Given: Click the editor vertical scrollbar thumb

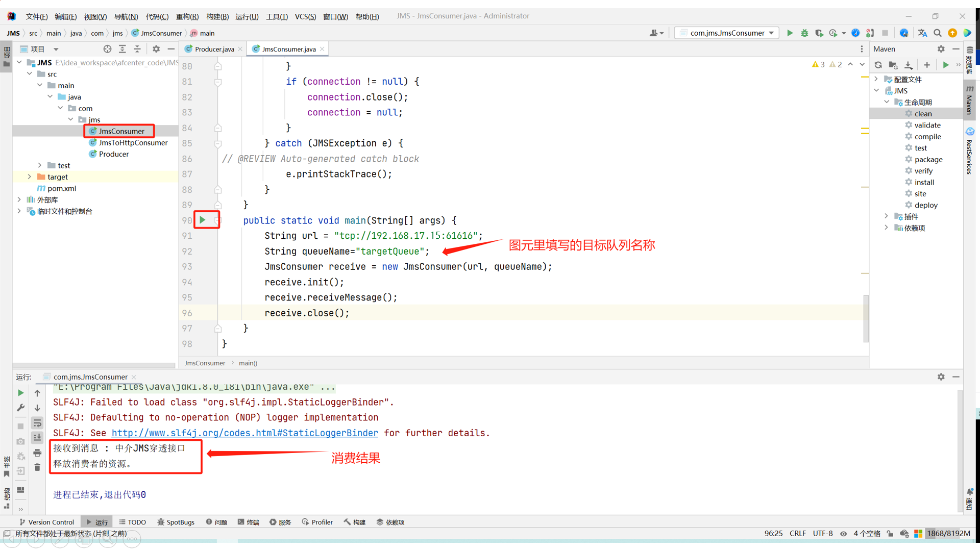Looking at the screenshot, I should click(x=866, y=319).
